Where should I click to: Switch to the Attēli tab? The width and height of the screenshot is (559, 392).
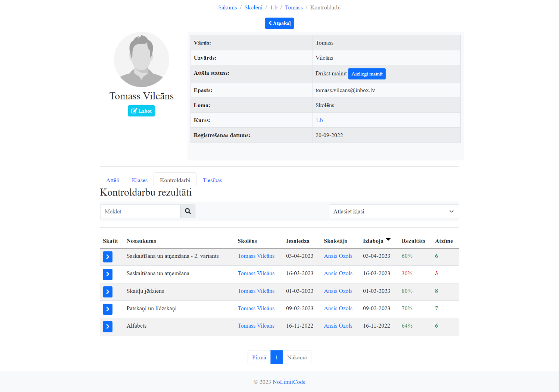[113, 180]
